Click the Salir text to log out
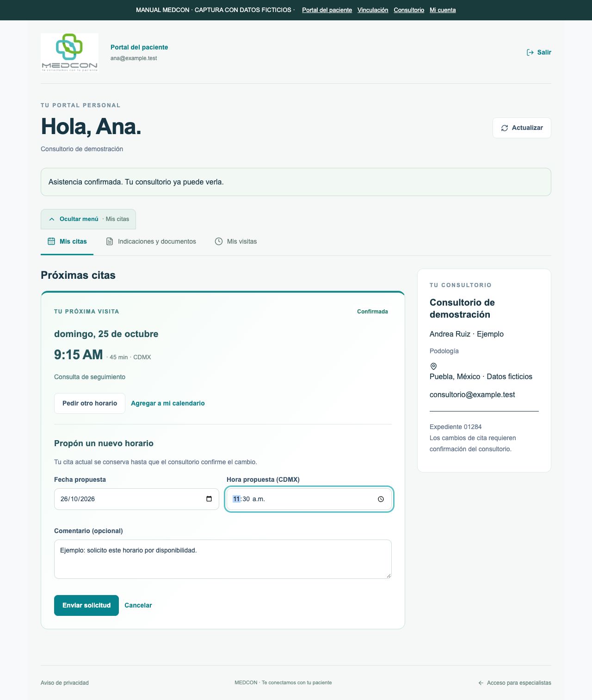Image resolution: width=592 pixels, height=700 pixels. [544, 52]
